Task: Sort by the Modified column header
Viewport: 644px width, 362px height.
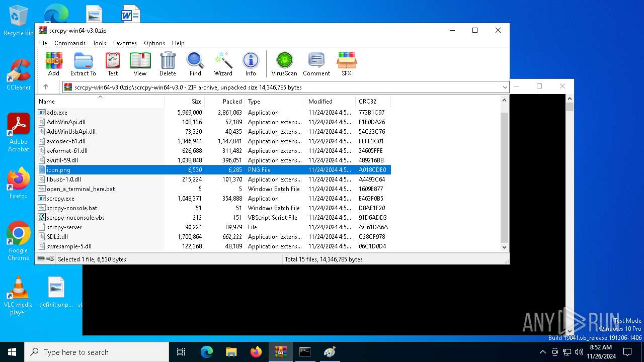Action: click(331, 102)
